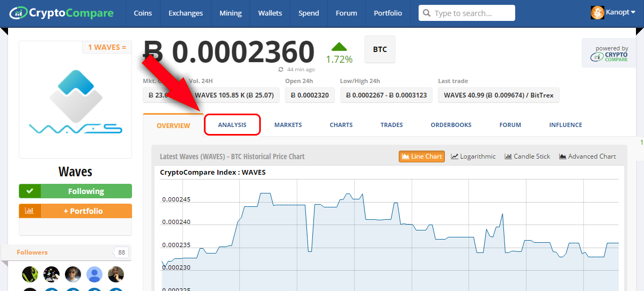Screen dimensions: 644x291
Task: Open the BTC currency selector
Action: (379, 49)
